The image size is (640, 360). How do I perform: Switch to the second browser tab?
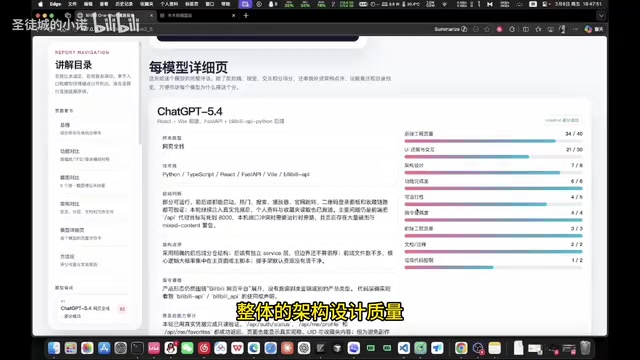[x=198, y=16]
